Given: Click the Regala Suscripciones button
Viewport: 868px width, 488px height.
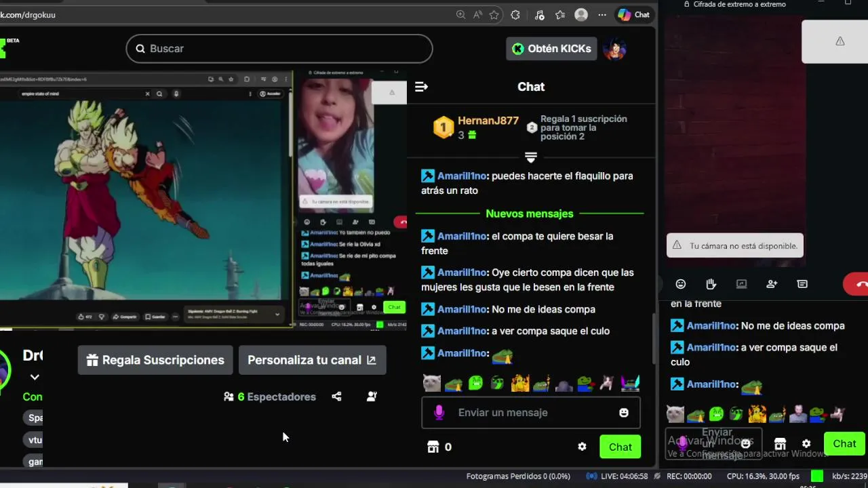Looking at the screenshot, I should point(155,360).
